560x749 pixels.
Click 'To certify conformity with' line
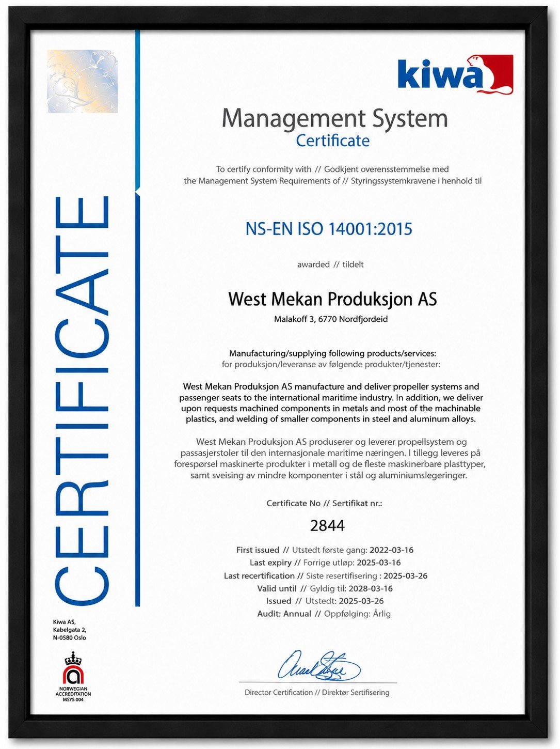click(x=332, y=169)
